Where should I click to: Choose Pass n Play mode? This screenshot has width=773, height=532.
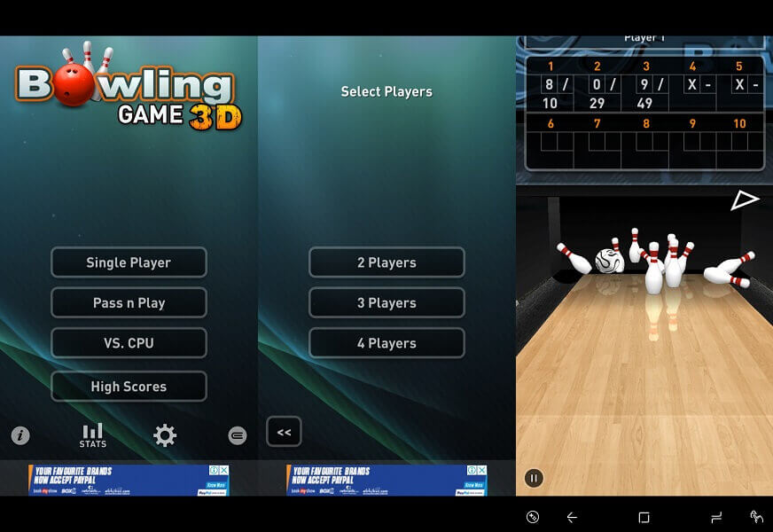coord(129,302)
